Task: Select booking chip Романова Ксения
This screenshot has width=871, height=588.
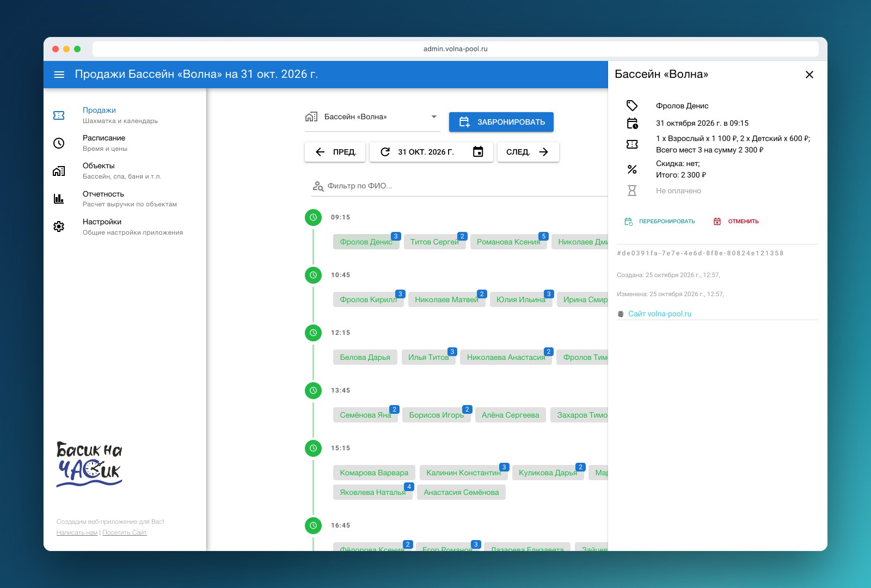Action: pos(508,242)
